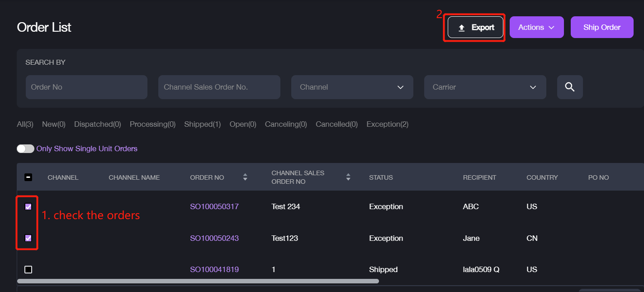Switch to the Shipped(1) tab
Image resolution: width=644 pixels, height=292 pixels.
[203, 124]
